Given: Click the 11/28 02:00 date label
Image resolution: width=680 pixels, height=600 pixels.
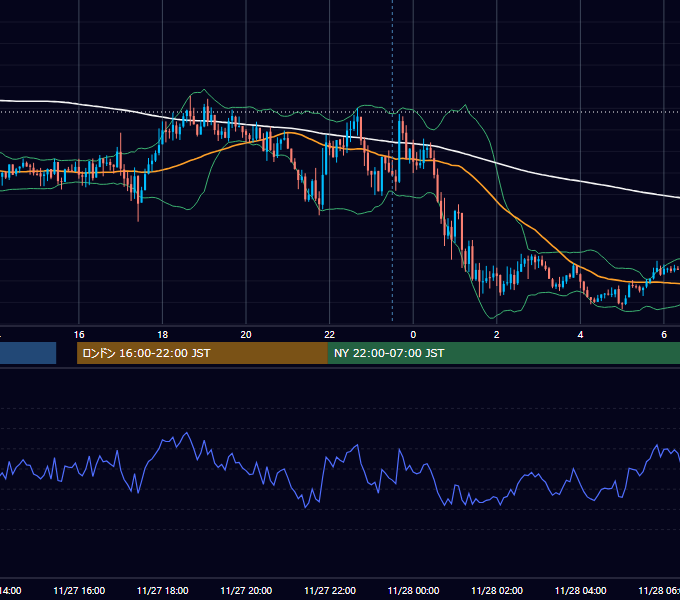Looking at the screenshot, I should point(497,590).
